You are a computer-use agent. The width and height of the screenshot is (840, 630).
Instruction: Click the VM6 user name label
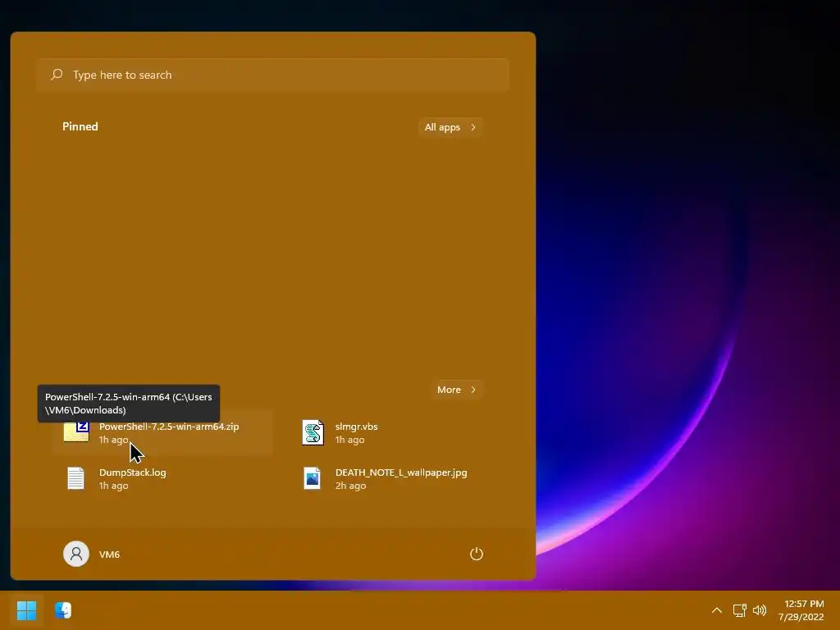pyautogui.click(x=109, y=555)
